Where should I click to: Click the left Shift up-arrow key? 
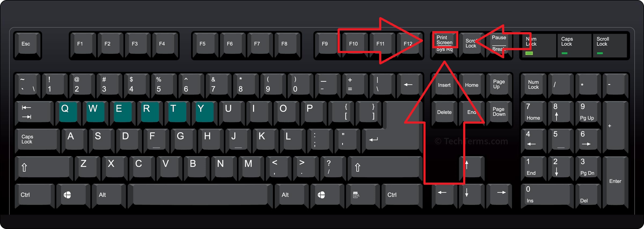pos(44,168)
